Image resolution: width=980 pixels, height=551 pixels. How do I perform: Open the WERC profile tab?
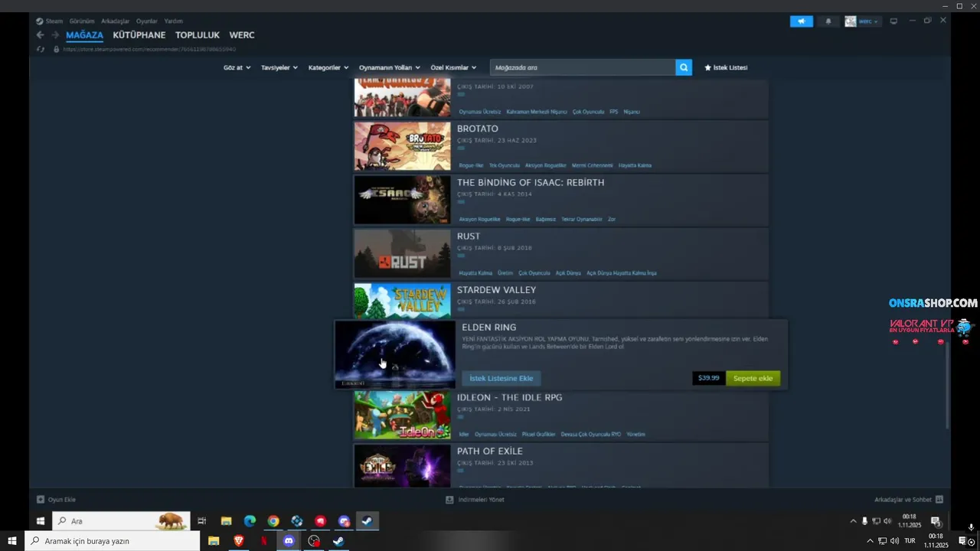tap(242, 35)
